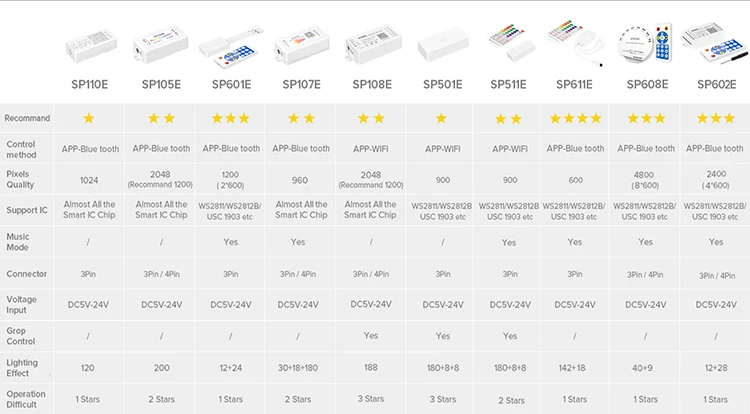Select the Grop Control row header

pyautogui.click(x=22, y=335)
